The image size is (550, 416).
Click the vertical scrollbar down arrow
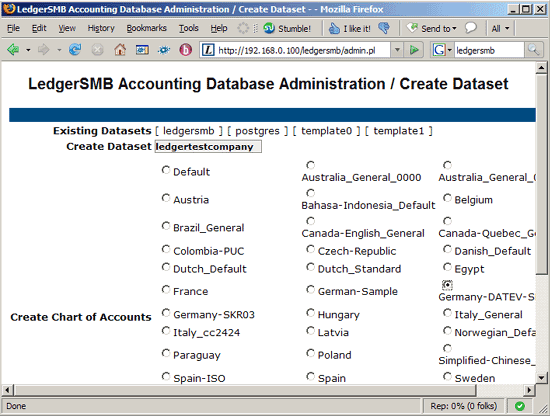542,378
